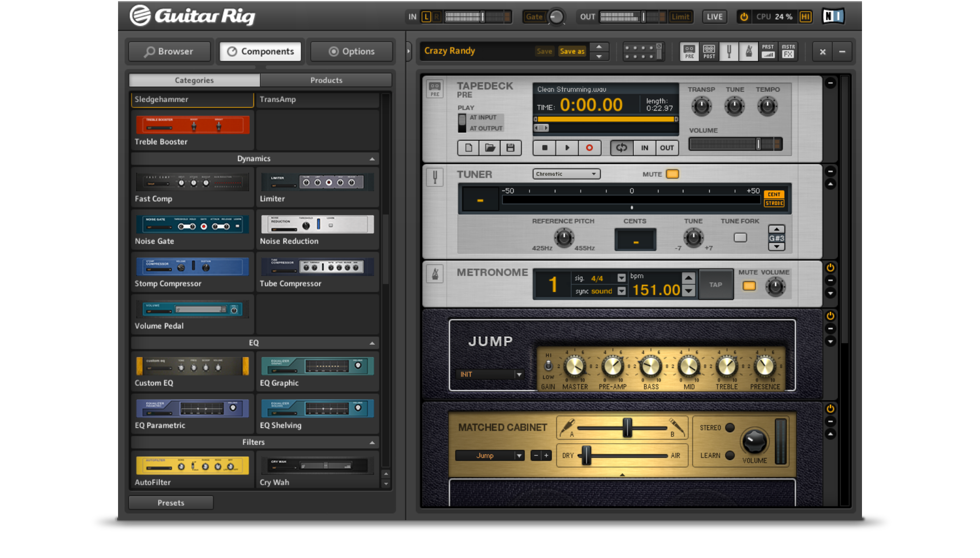Toggle the Tuner Mute button
Image resolution: width=980 pixels, height=558 pixels.
tap(672, 174)
